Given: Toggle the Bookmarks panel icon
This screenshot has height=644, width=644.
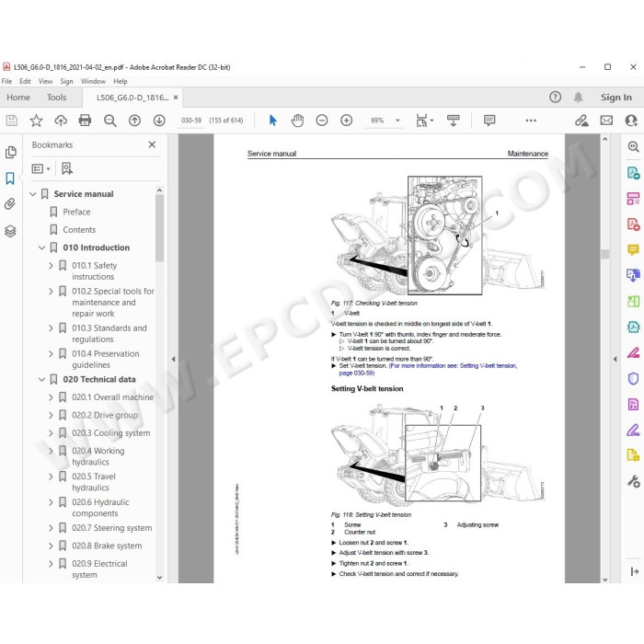Looking at the screenshot, I should 10,178.
